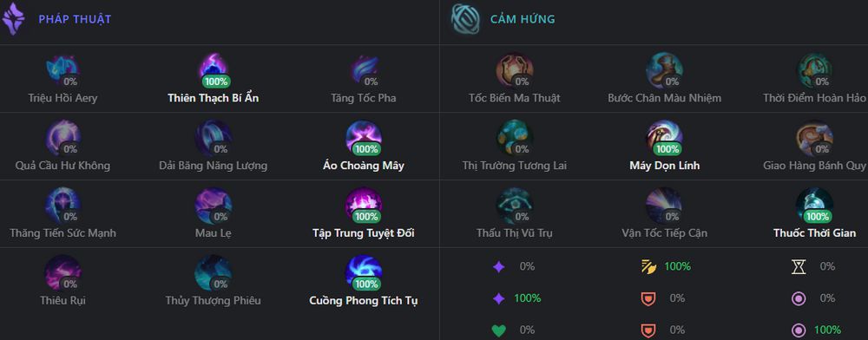Screen dimensions: 868x340
Task: Click the Thủy Thượng Phiêu rune icon
Action: pos(214,272)
